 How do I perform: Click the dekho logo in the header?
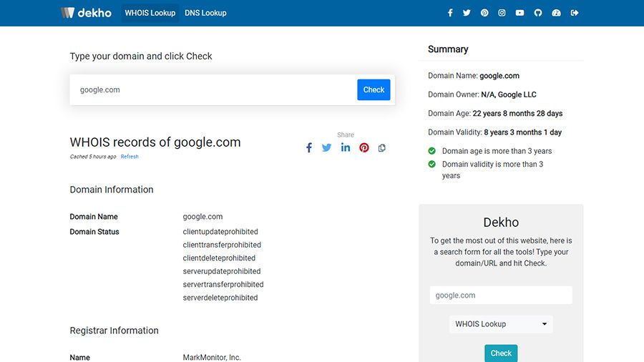pyautogui.click(x=87, y=13)
